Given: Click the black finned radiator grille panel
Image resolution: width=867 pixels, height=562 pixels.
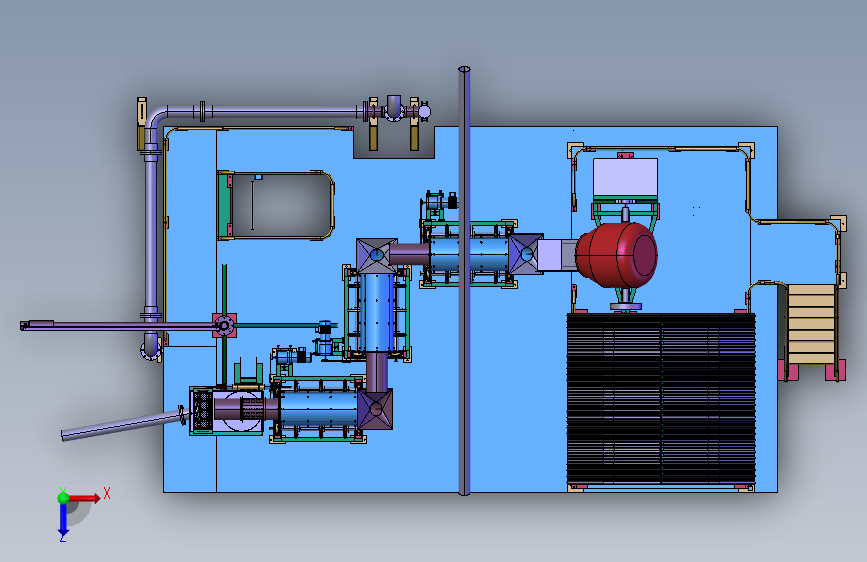Looking at the screenshot, I should click(661, 398).
